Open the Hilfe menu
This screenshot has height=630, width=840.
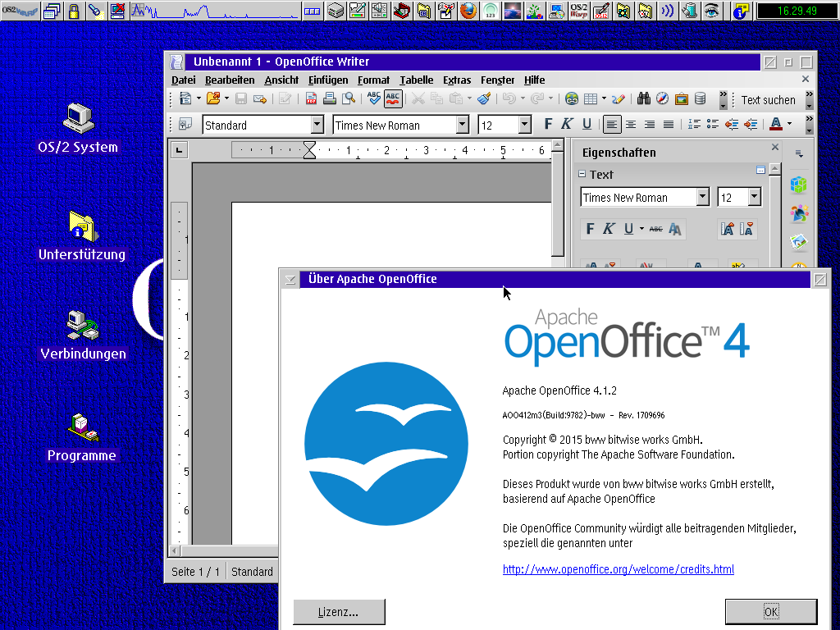[534, 80]
